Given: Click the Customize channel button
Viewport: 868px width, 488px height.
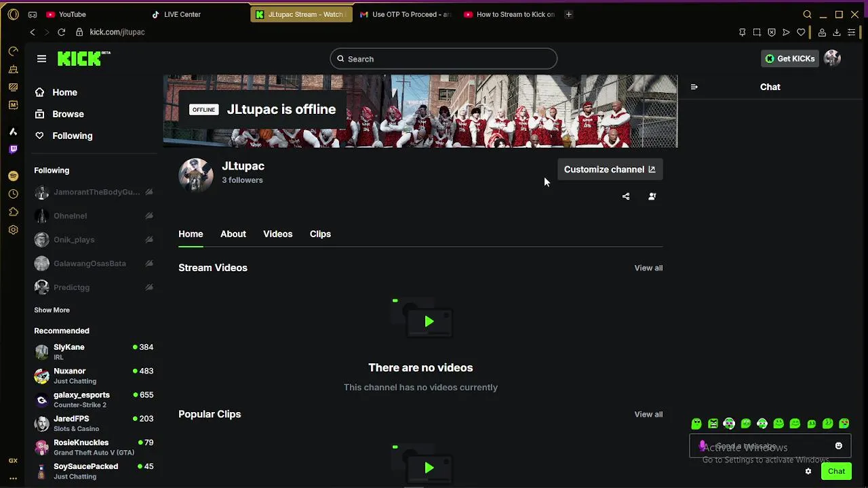Looking at the screenshot, I should (x=610, y=169).
